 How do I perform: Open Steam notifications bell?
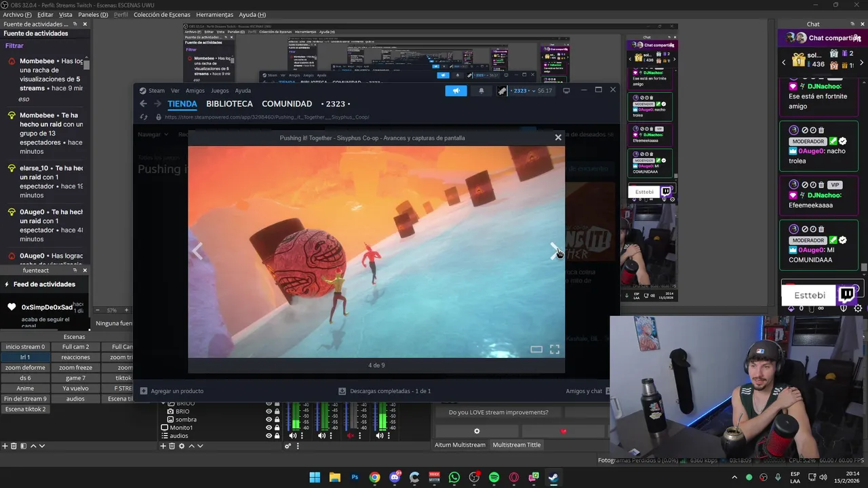[x=481, y=91]
